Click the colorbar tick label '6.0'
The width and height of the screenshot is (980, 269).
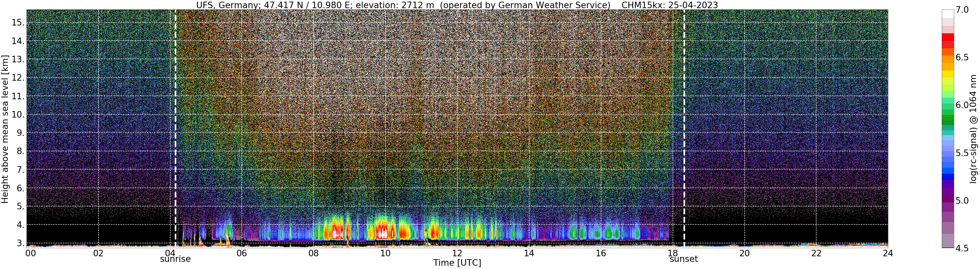pyautogui.click(x=962, y=105)
